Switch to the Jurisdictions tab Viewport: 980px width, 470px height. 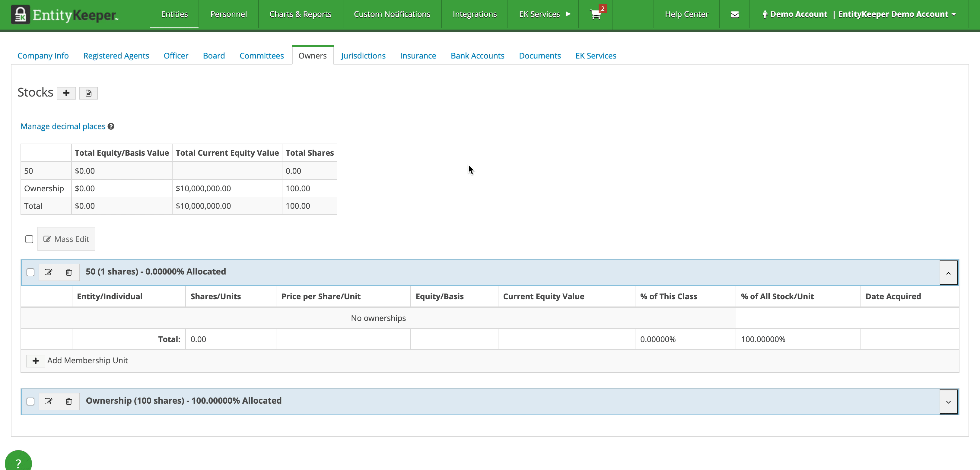click(x=363, y=56)
